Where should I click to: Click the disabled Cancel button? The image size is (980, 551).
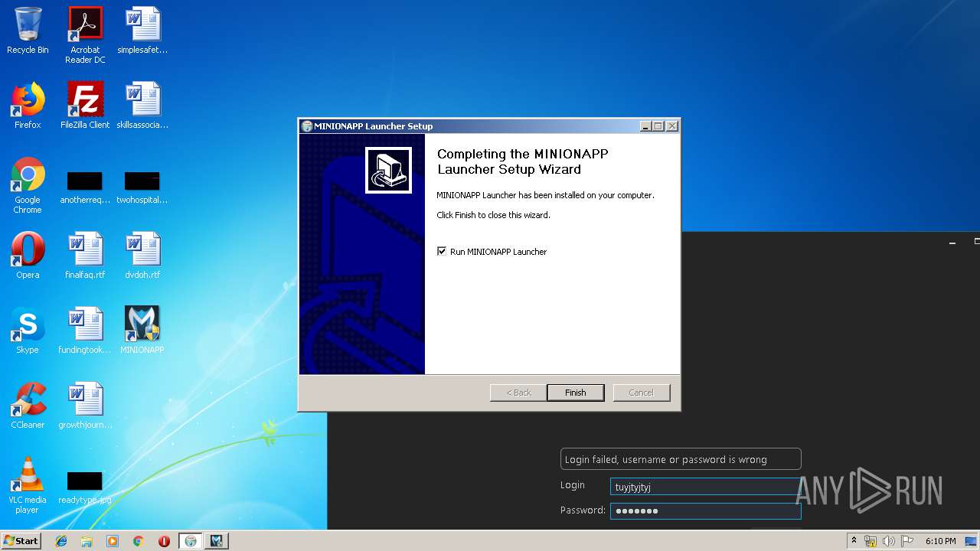tap(642, 393)
